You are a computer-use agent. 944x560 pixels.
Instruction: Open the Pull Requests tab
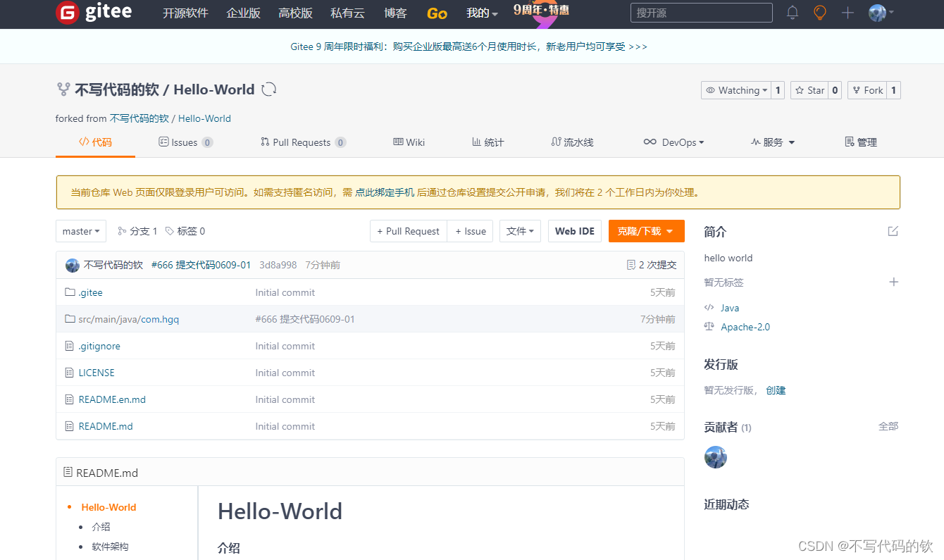(303, 142)
